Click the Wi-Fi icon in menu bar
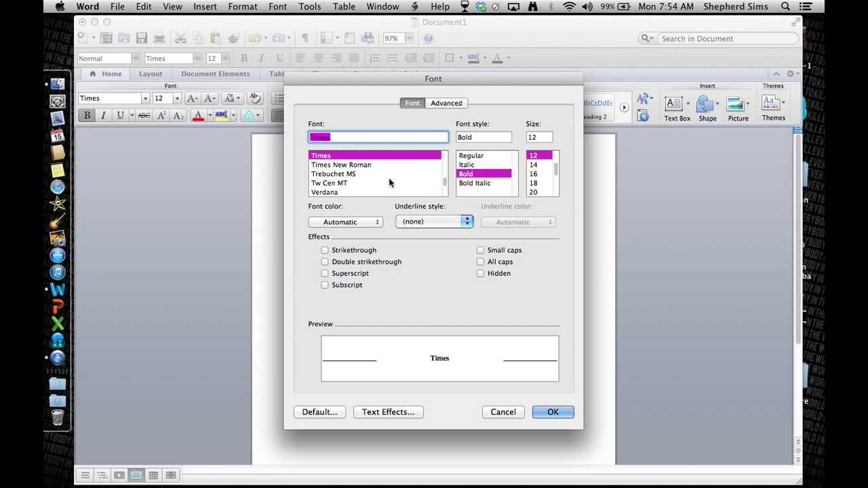The height and width of the screenshot is (488, 868). coord(569,7)
